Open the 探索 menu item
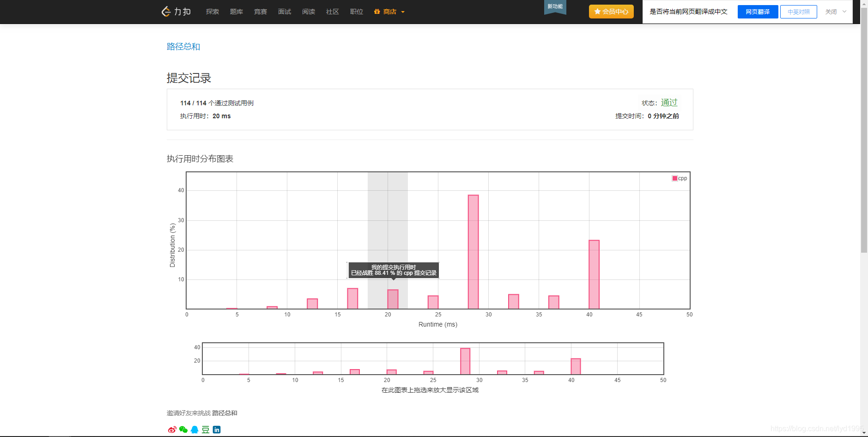868x437 pixels. (212, 12)
